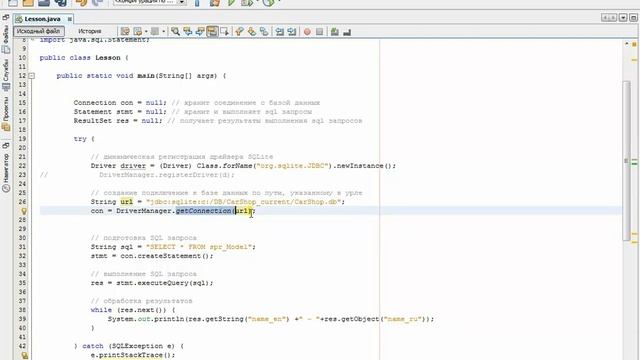Screen dimensions: 640x360
Task: Toggle Rectangular Selection mode
Action: click(x=224, y=31)
